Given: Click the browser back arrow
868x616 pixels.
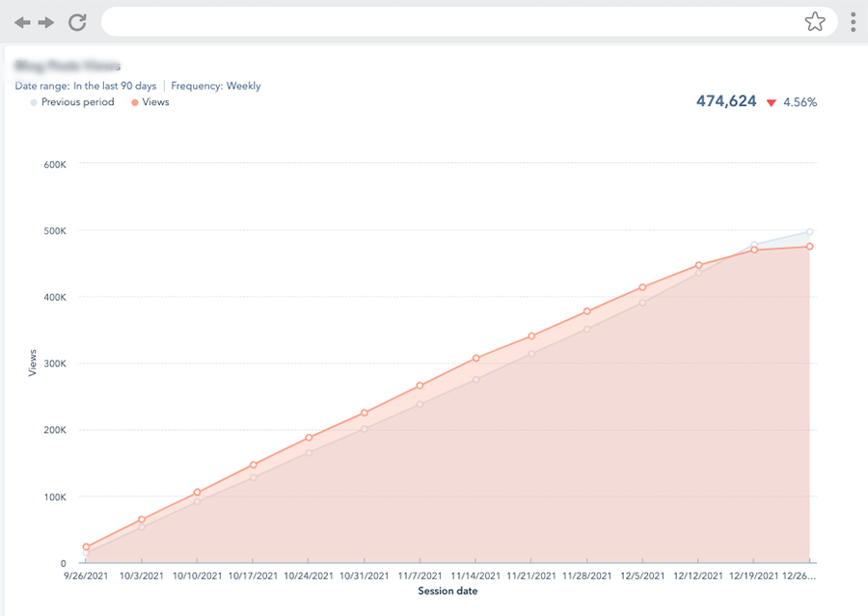Looking at the screenshot, I should coord(22,22).
